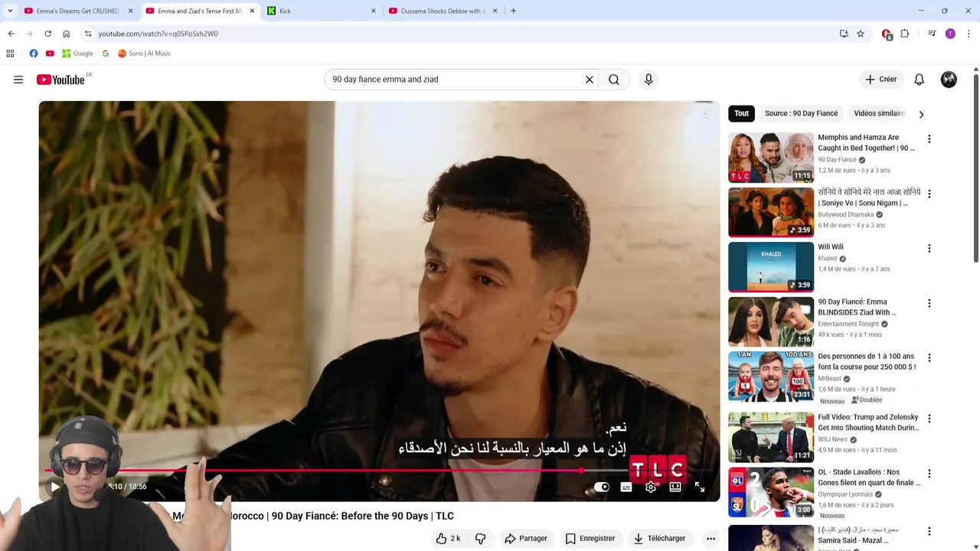
Task: Click Enregistrer to save the video
Action: point(590,539)
